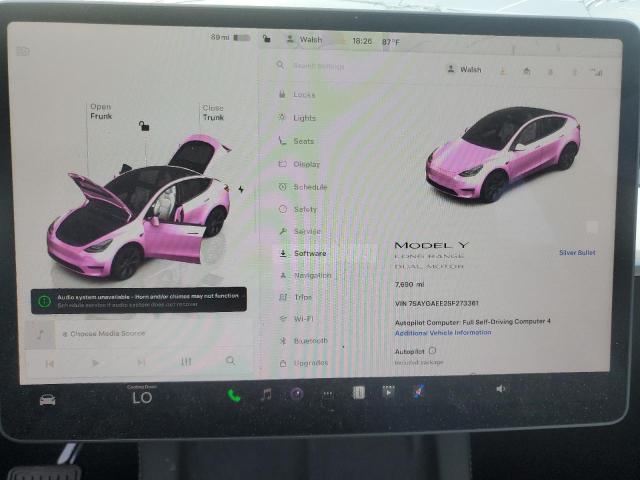The image size is (640, 480).
Task: Open the Upgrades settings menu
Action: 304,363
